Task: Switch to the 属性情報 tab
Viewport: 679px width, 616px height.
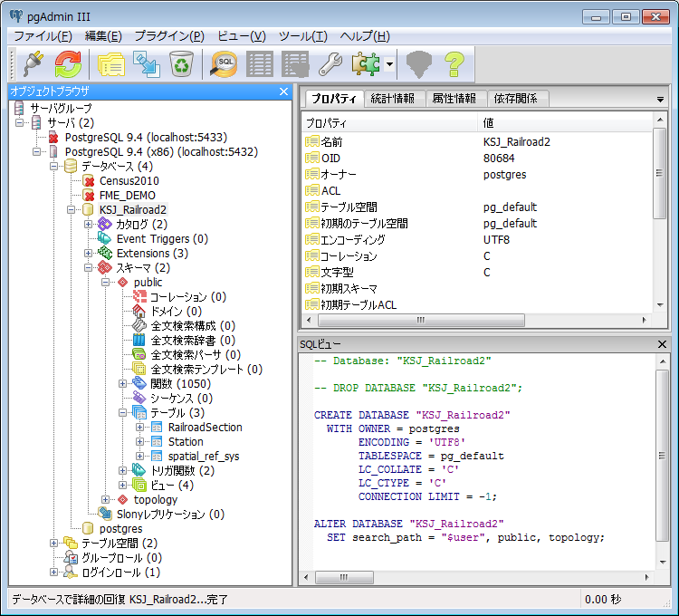Action: click(454, 99)
